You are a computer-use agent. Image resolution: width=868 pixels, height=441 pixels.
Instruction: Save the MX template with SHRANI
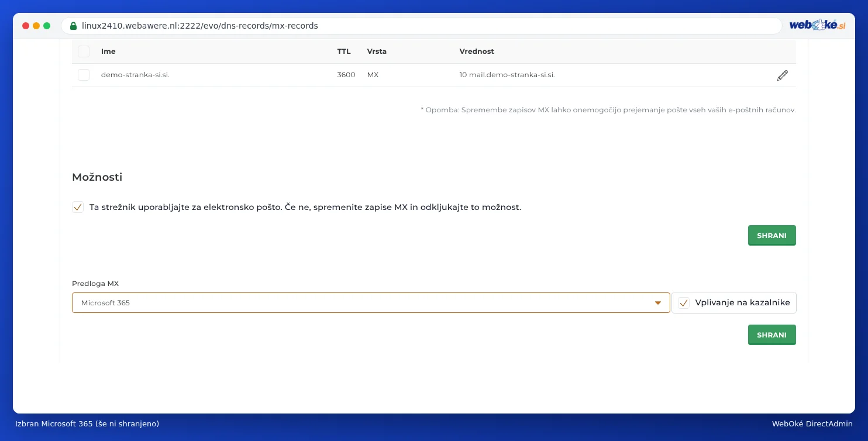(771, 335)
